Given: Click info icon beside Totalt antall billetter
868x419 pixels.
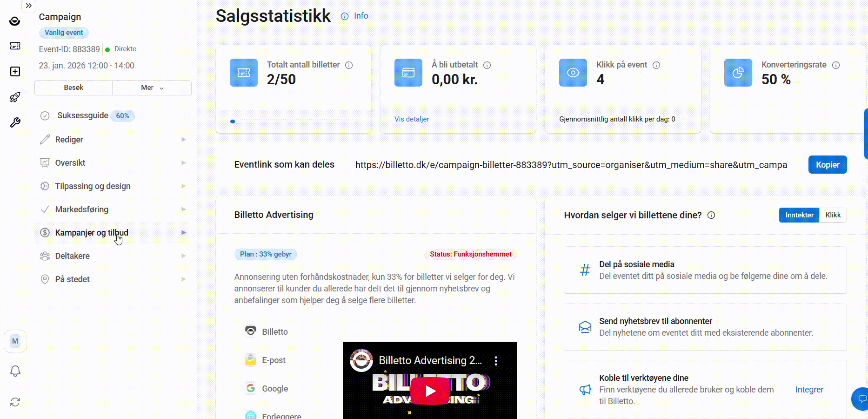Looking at the screenshot, I should (x=349, y=65).
